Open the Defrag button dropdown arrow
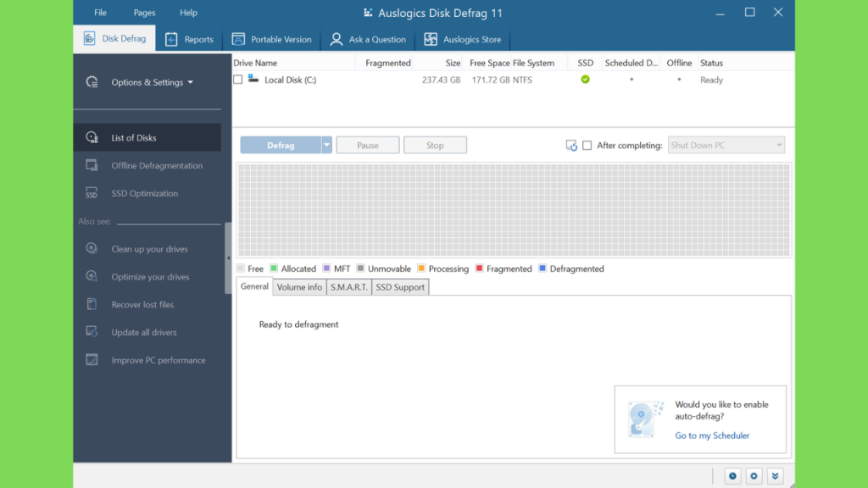The height and width of the screenshot is (488, 868). (x=326, y=145)
